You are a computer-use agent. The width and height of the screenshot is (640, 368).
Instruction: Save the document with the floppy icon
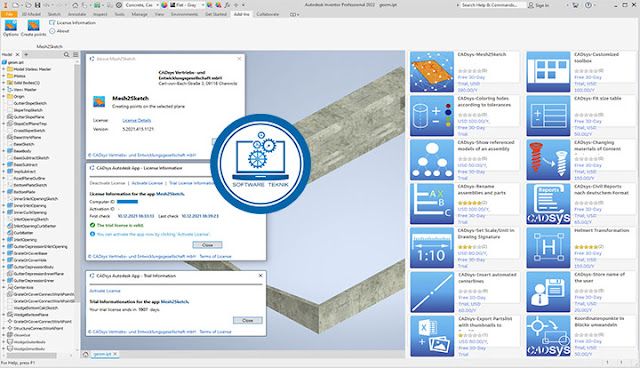point(38,5)
